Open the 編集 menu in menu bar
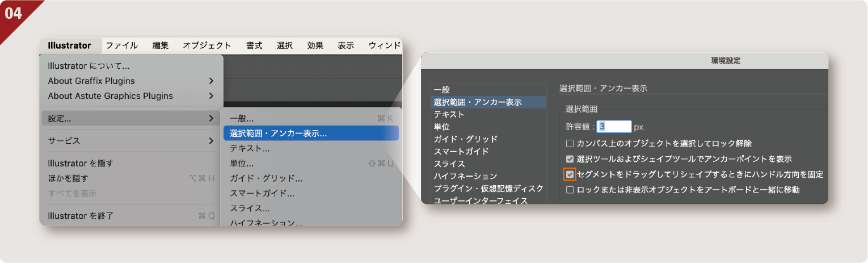 click(160, 46)
